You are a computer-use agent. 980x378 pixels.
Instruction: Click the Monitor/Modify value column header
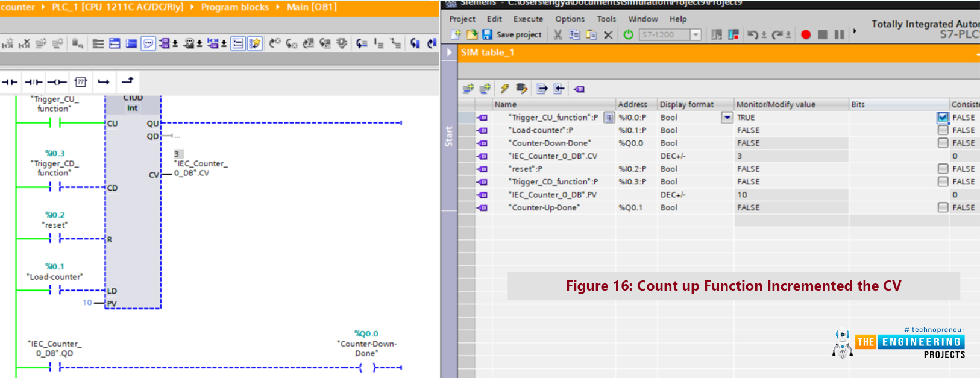click(791, 104)
